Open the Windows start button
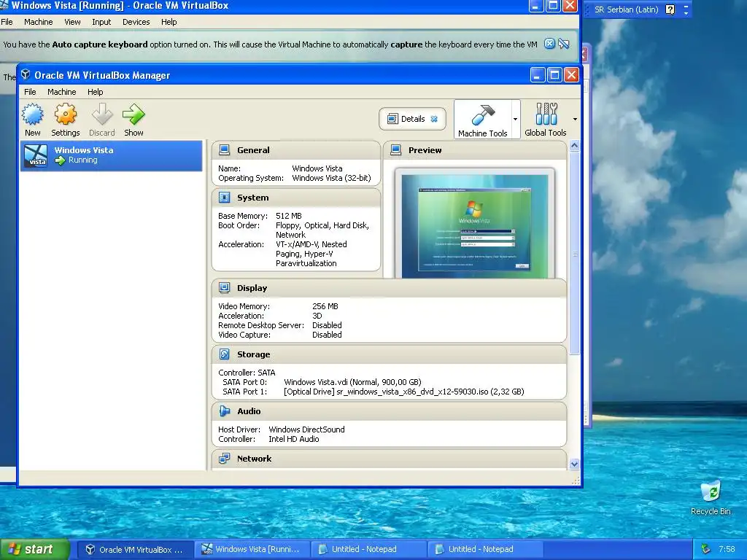The width and height of the screenshot is (747, 560). click(34, 549)
